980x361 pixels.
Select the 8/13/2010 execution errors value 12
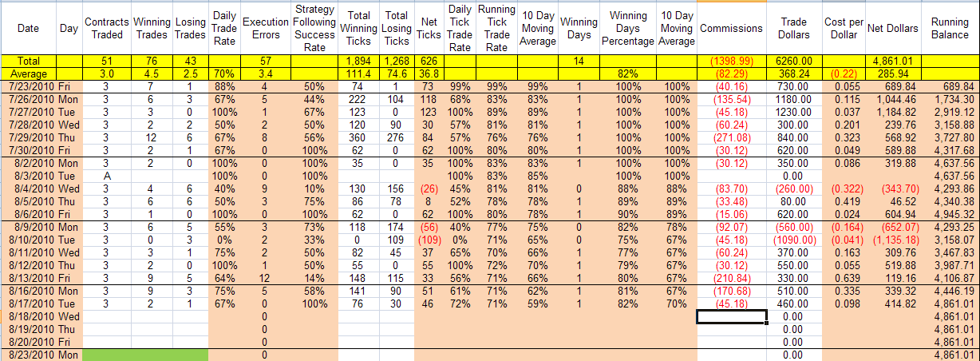click(265, 277)
